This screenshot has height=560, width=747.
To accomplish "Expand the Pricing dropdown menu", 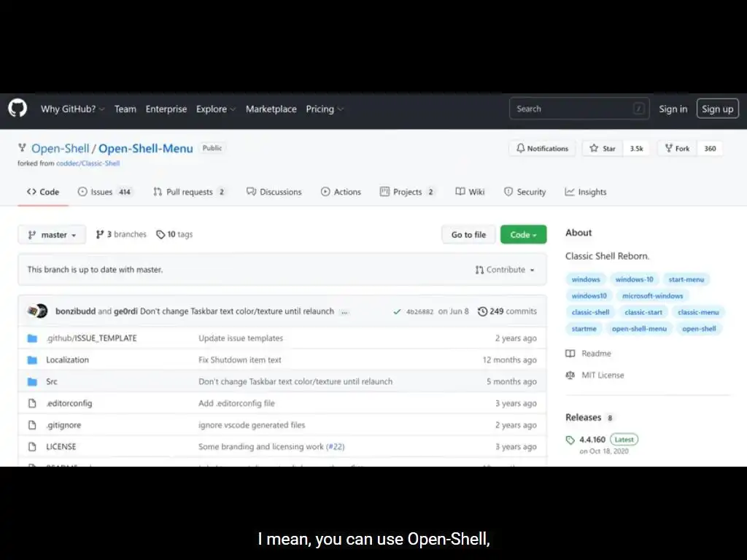I will tap(325, 109).
